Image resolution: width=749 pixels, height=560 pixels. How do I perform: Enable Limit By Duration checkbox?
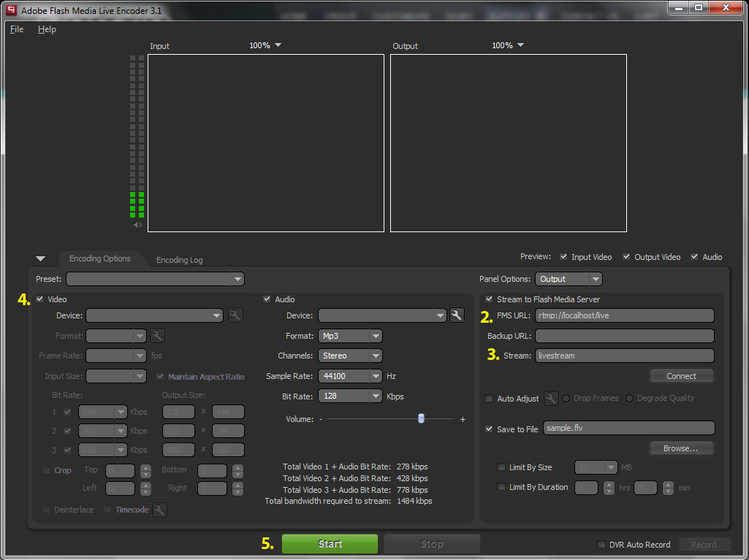(x=501, y=487)
